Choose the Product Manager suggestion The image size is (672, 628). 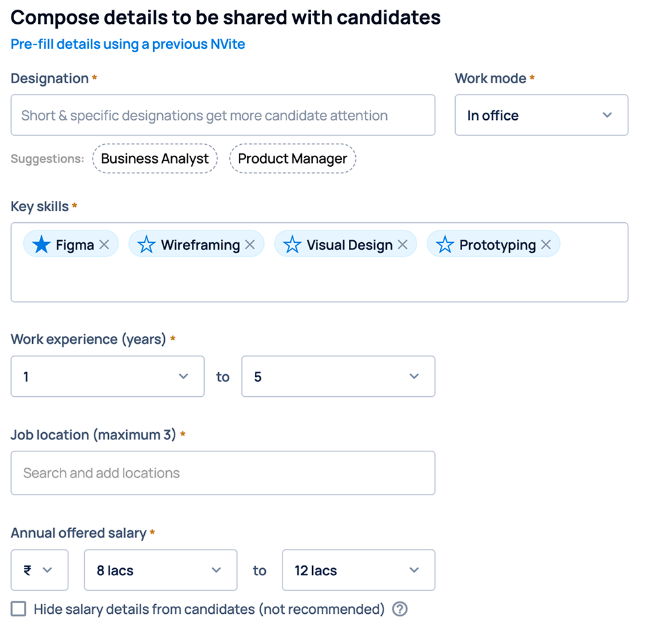tap(292, 158)
